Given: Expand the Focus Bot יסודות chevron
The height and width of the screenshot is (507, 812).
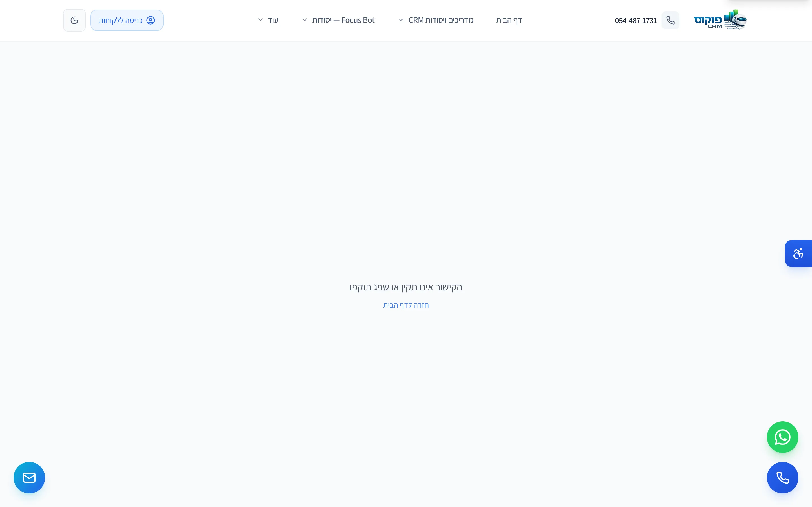Looking at the screenshot, I should tap(305, 20).
